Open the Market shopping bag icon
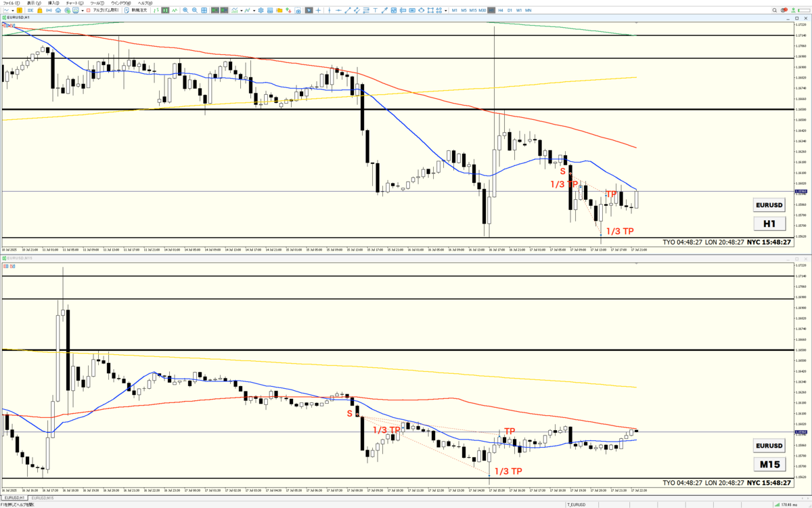This screenshot has height=508, width=812. coord(40,10)
